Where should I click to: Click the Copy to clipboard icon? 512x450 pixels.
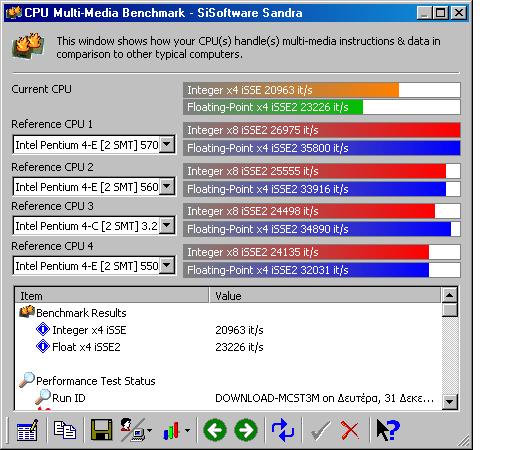(65, 430)
